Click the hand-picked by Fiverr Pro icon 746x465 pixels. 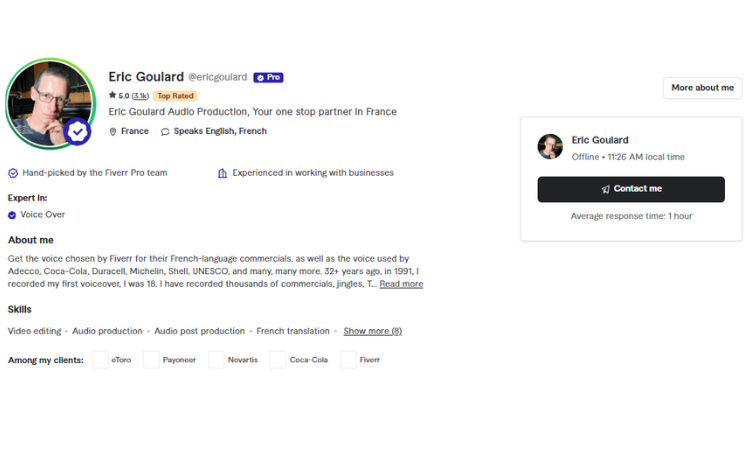pos(13,173)
